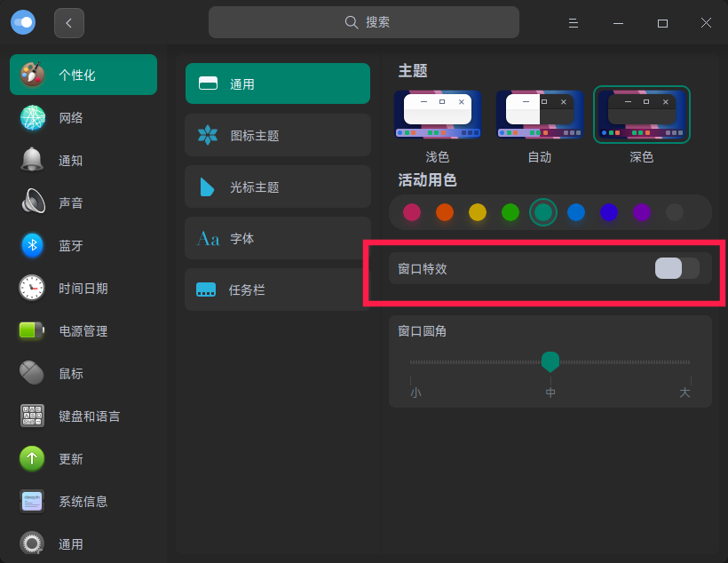Screen dimensions: 728x563
Task: Open the hamburger main menu
Action: (x=574, y=23)
